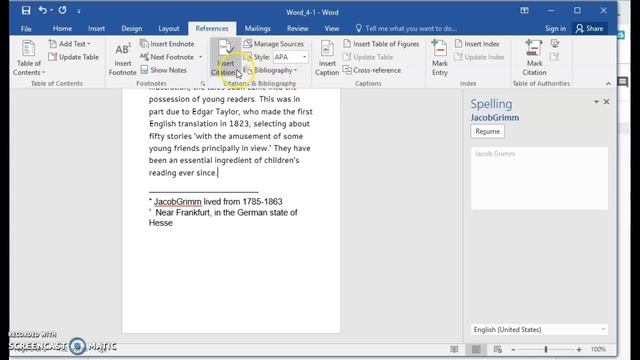Switch to the Review tab
The height and width of the screenshot is (360, 640).
[x=298, y=29]
